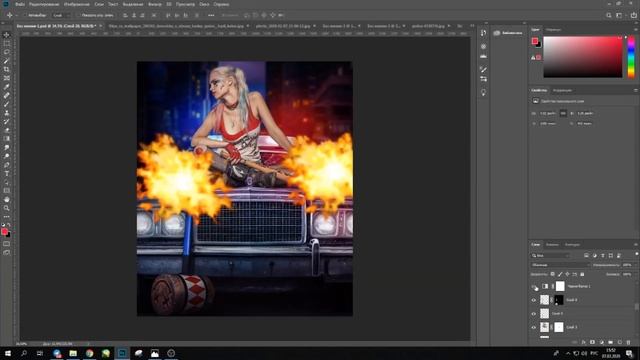Click the black layer mask thumbnail
The height and width of the screenshot is (360, 640).
tap(559, 300)
